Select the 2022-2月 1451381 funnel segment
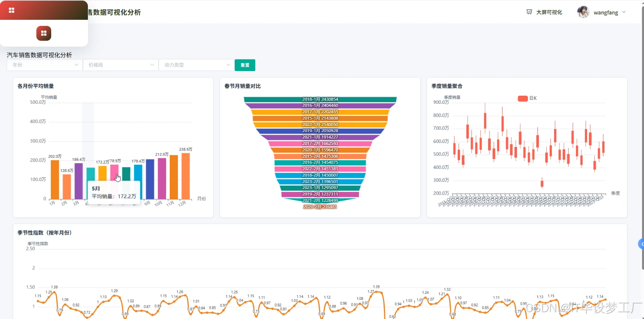The height and width of the screenshot is (319, 644). pyautogui.click(x=320, y=169)
